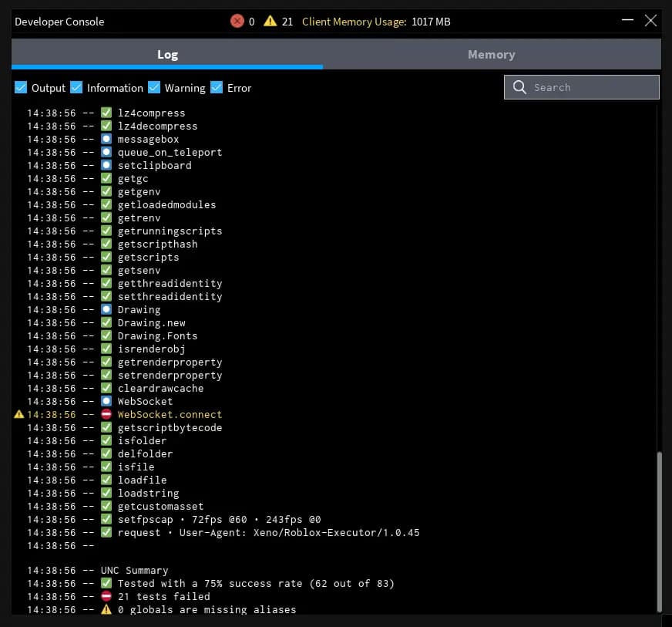
Task: Click the red error count icon in the title bar
Action: coord(236,22)
